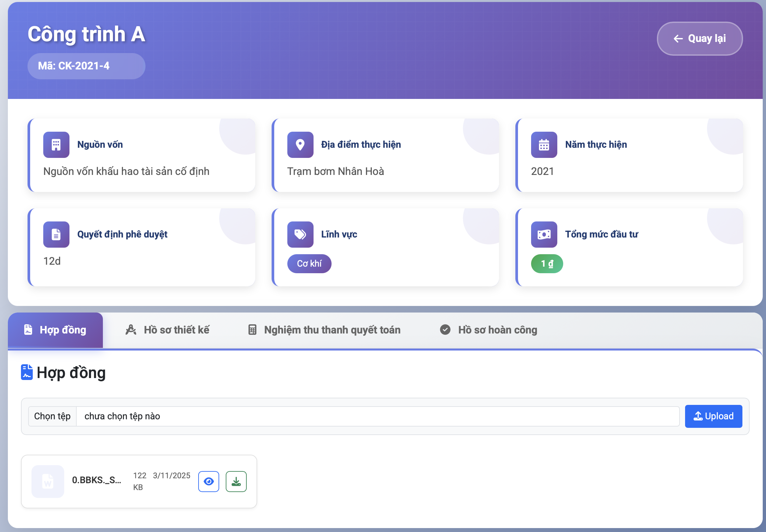Download the 0.BBKS file
766x532 pixels.
(x=236, y=481)
